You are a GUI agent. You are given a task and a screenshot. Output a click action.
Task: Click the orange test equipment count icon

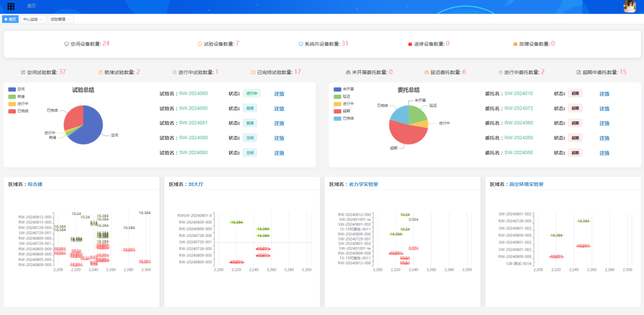[200, 43]
